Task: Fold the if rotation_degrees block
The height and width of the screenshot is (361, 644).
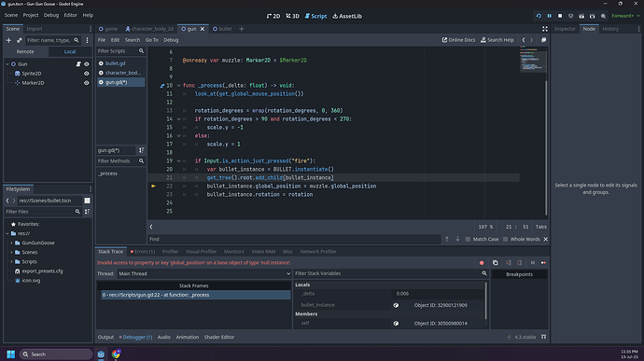Action: pyautogui.click(x=178, y=119)
